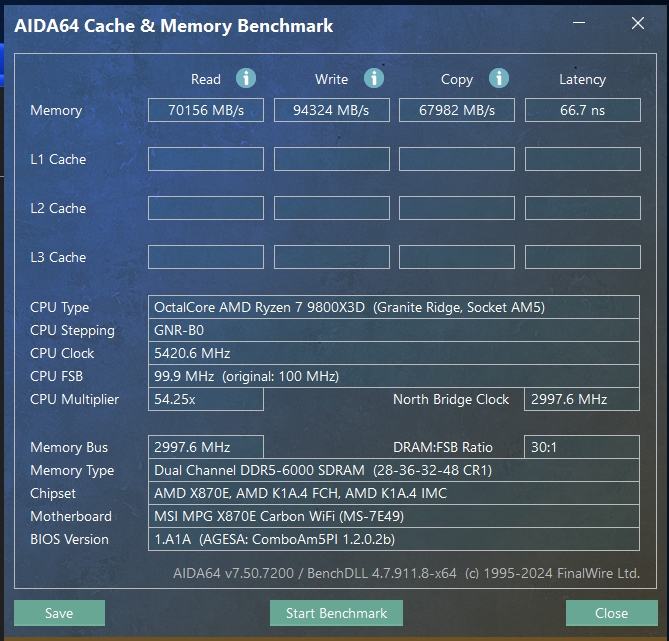This screenshot has height=641, width=669.
Task: Click the empty L1 Cache Copy box
Action: [x=457, y=159]
